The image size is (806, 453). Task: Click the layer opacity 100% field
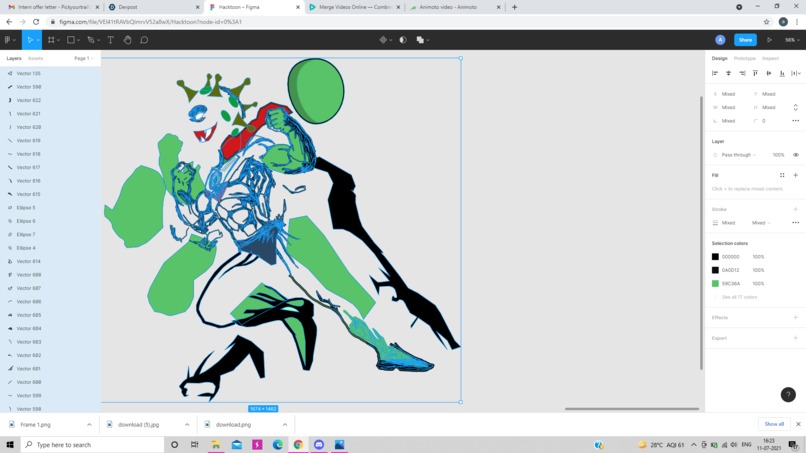(x=778, y=155)
